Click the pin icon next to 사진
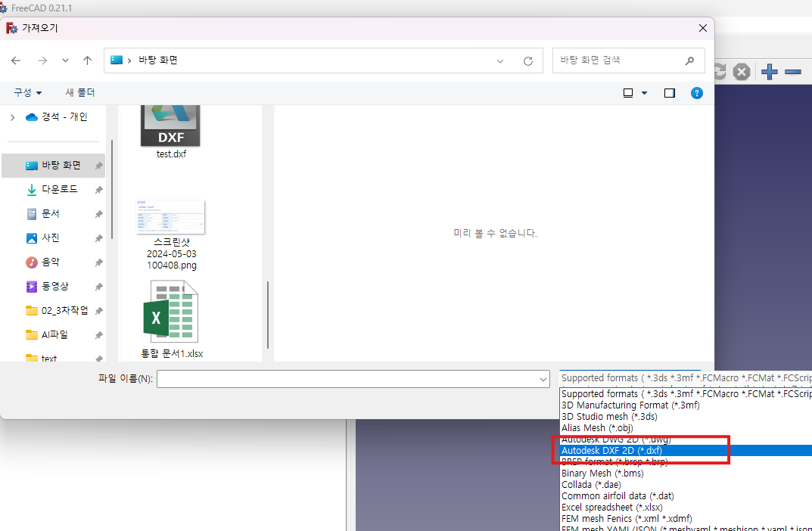 pos(98,238)
